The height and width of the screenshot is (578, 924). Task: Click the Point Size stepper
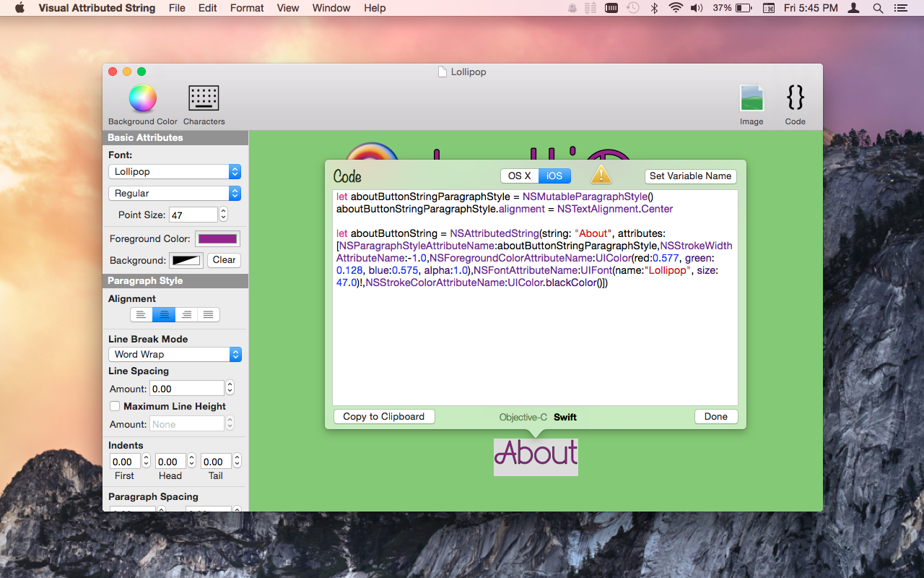224,215
